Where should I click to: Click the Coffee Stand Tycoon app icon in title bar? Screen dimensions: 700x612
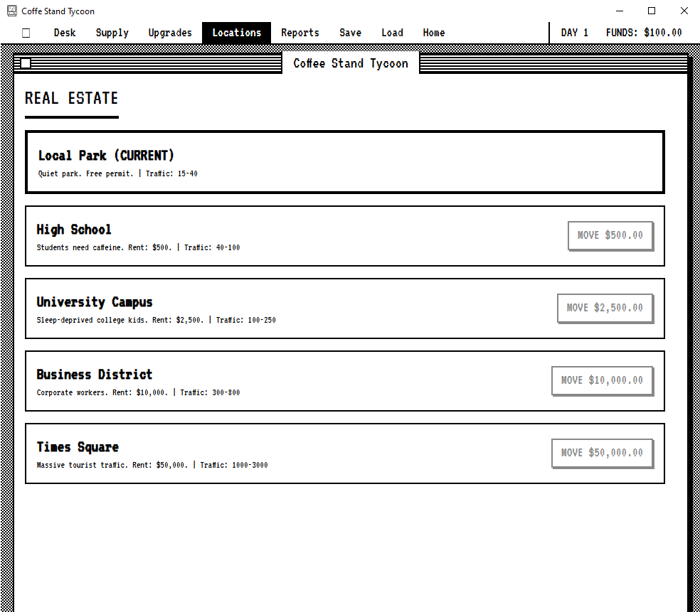coord(12,11)
